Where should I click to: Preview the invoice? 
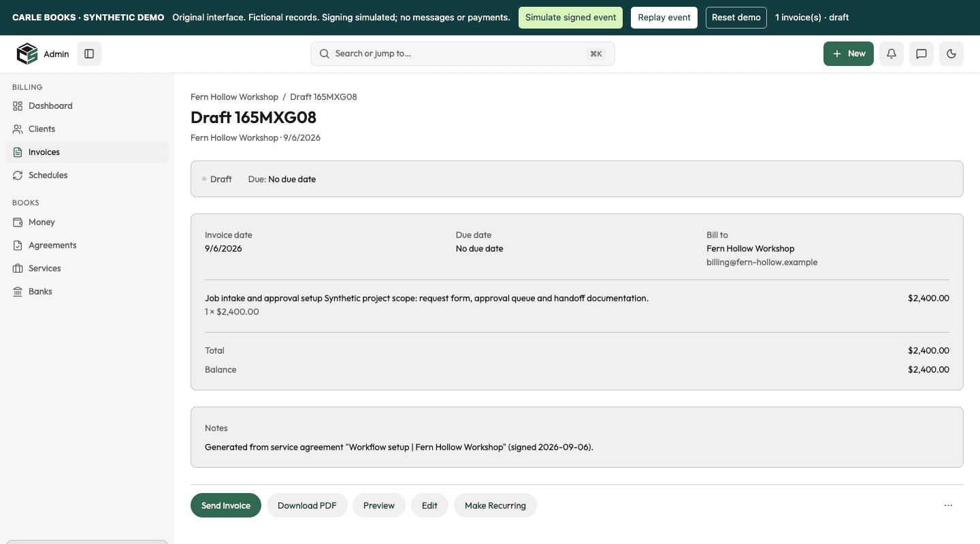379,505
